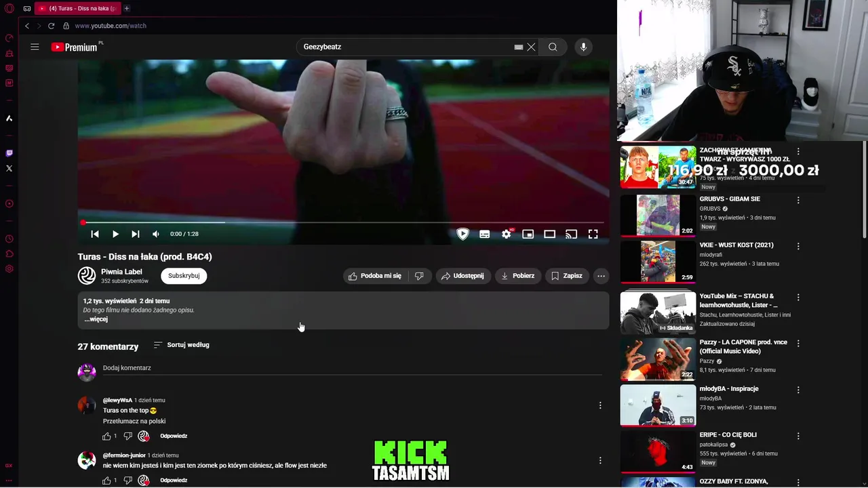Reply to the lewyWsA comment
Screen dimensions: 868x488
click(174, 436)
